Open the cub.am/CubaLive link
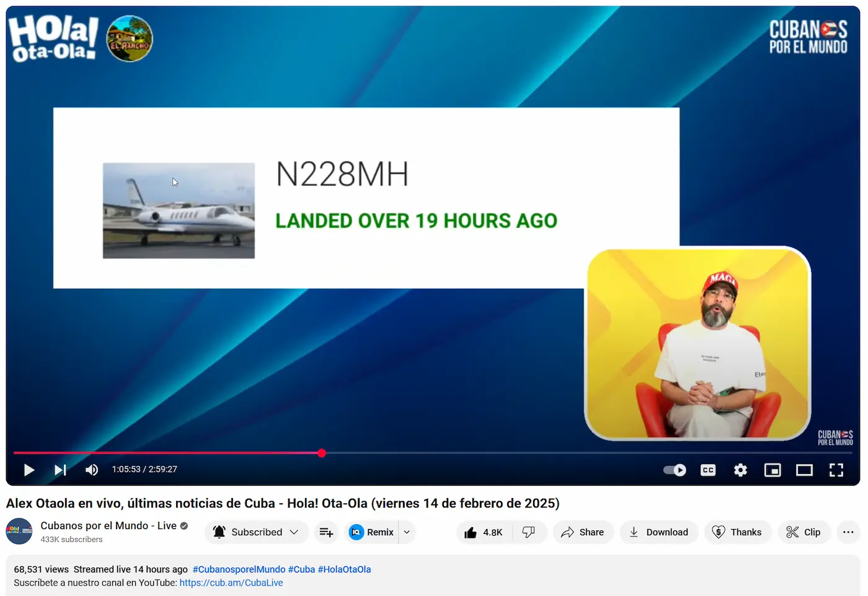868x596 pixels. (x=231, y=583)
